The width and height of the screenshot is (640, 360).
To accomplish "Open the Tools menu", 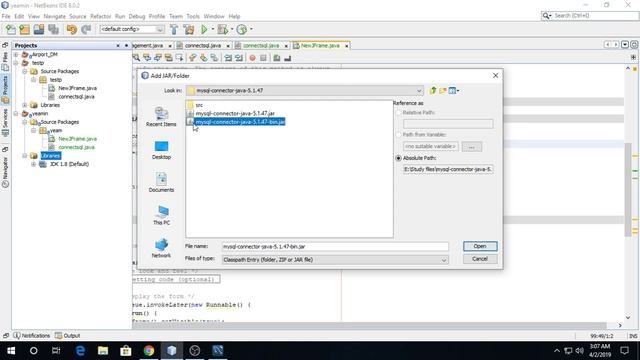I will [193, 16].
